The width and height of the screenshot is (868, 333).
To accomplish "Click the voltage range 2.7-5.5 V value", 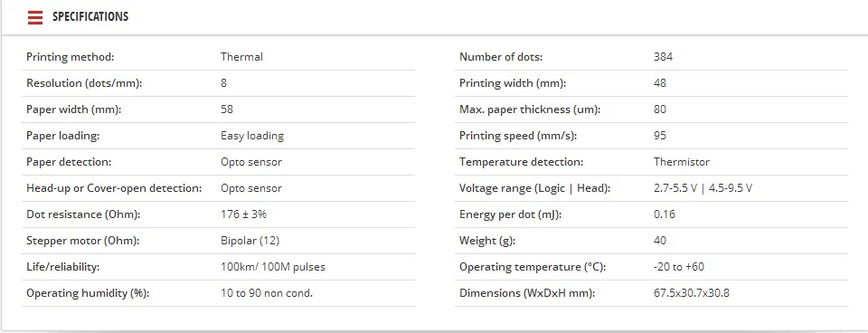I will point(675,188).
